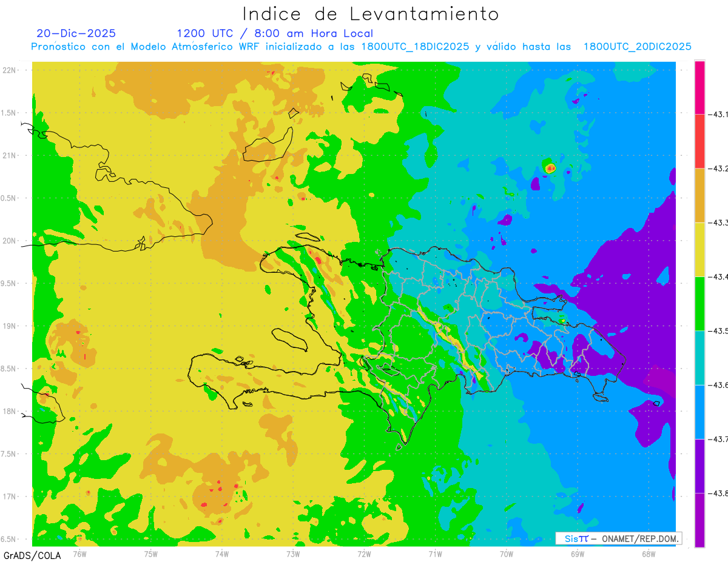The width and height of the screenshot is (728, 562).
Task: Click the 68W longitude label
Action: pos(649,554)
